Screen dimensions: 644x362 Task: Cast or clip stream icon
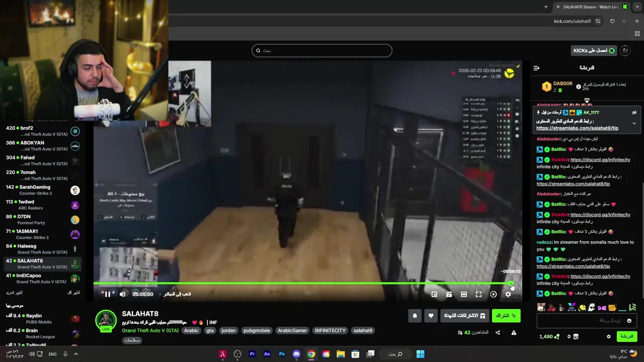click(x=449, y=294)
